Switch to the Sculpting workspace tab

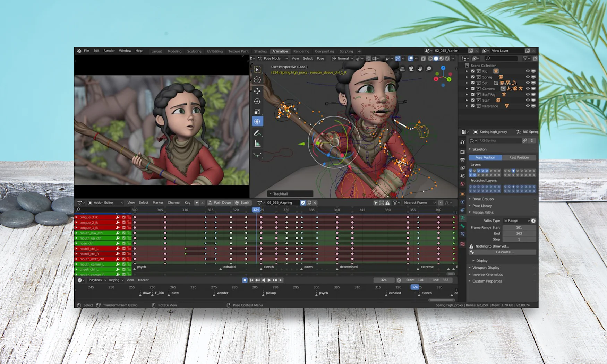point(194,51)
